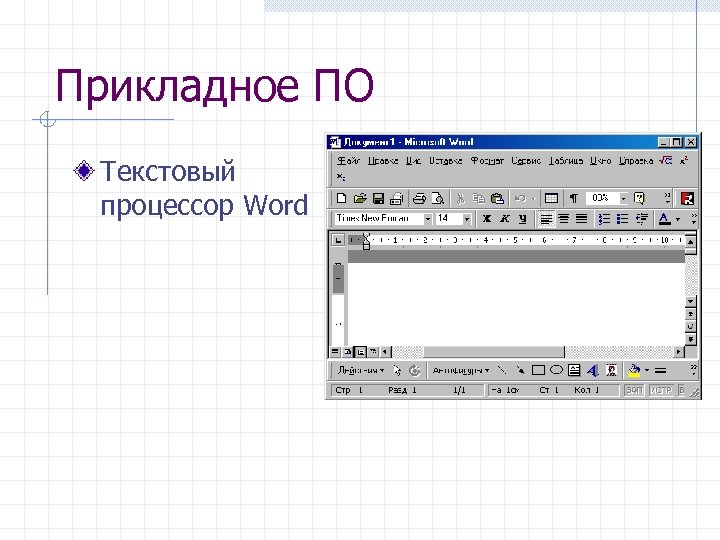The width and height of the screenshot is (720, 540).
Task: Click the numbered list icon
Action: [x=604, y=219]
